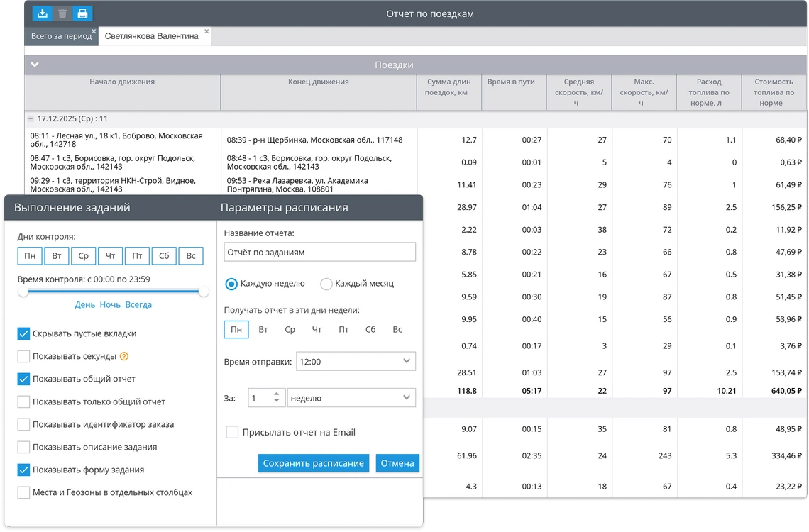Uncheck 'Скрывать пустые вкладки' checkbox
This screenshot has height=532, width=809.
pos(24,333)
